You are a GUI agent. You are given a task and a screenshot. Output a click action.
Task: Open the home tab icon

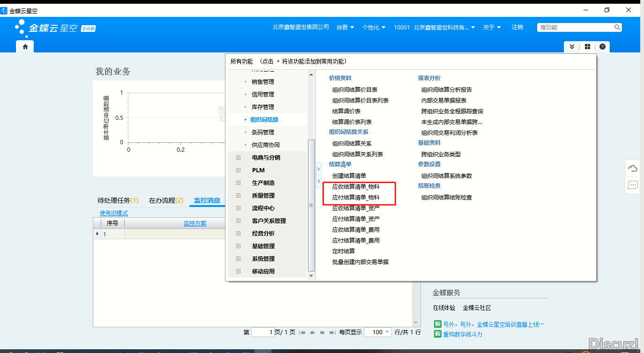pyautogui.click(x=25, y=47)
